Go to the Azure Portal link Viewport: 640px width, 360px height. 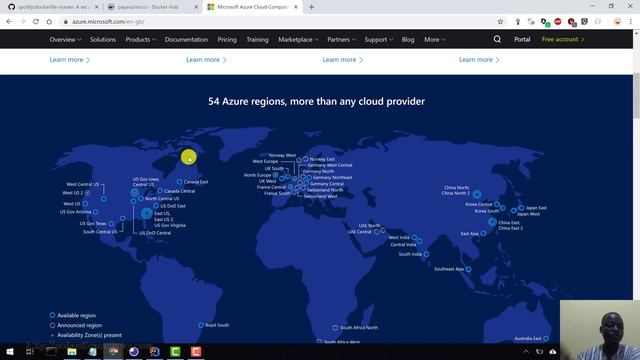(x=522, y=39)
